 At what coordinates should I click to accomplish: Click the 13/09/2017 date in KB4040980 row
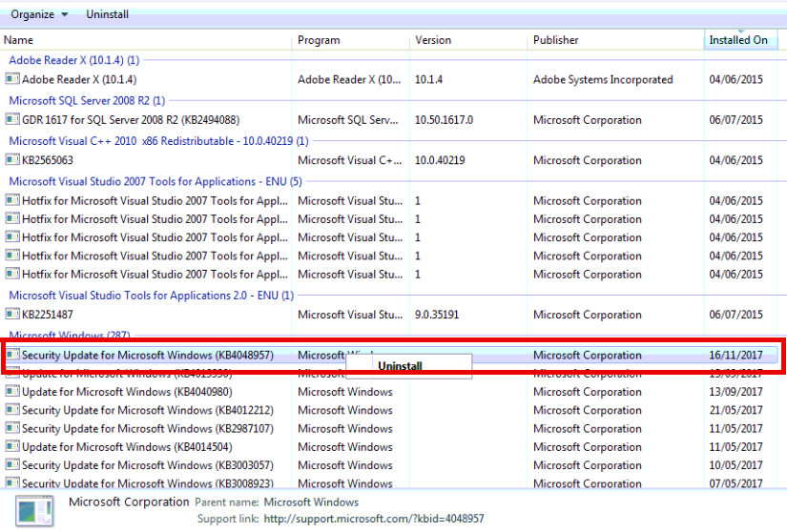735,392
